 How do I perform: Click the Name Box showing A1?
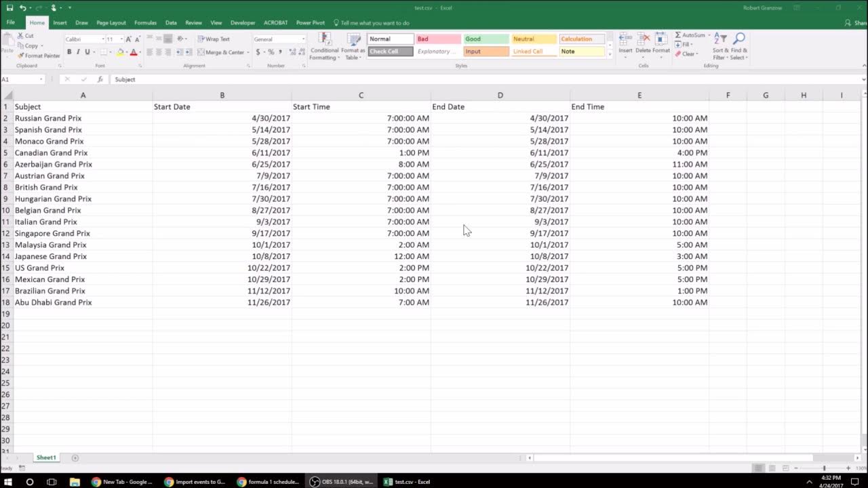pos(22,79)
